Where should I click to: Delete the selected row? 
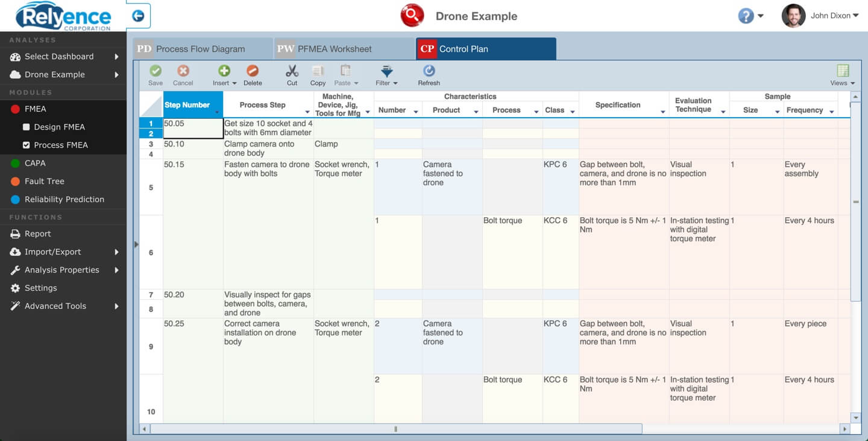tap(253, 75)
